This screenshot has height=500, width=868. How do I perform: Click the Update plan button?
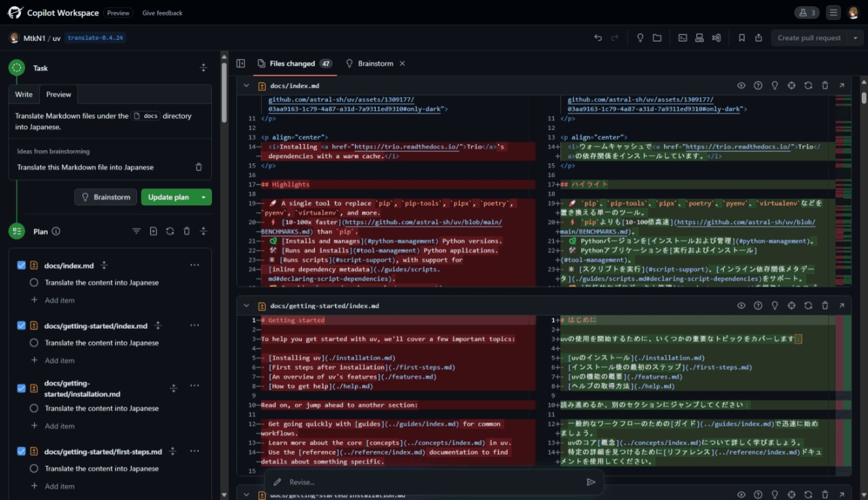pyautogui.click(x=168, y=197)
